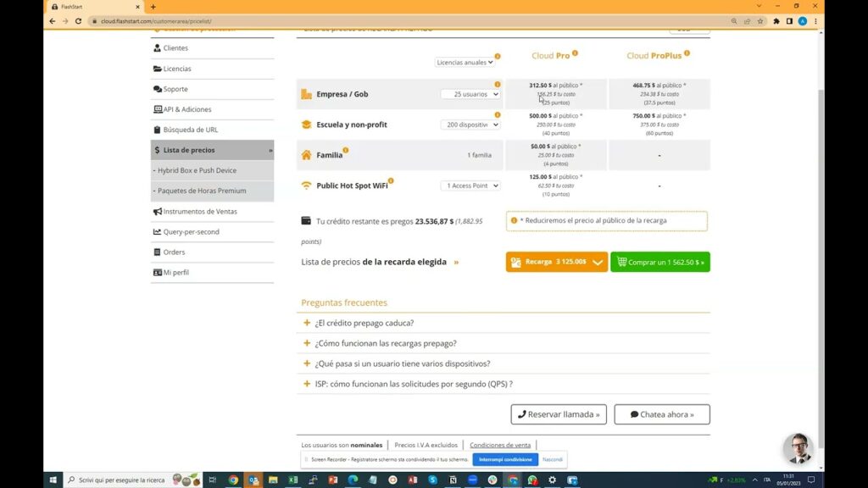Open new browser tab with plus button
This screenshot has width=868, height=488.
point(153,7)
